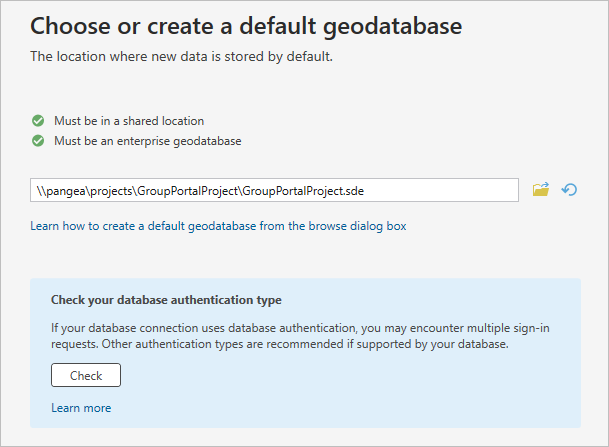Open the browse folder icon for geodatabase
Image resolution: width=609 pixels, height=447 pixels.
(x=541, y=190)
